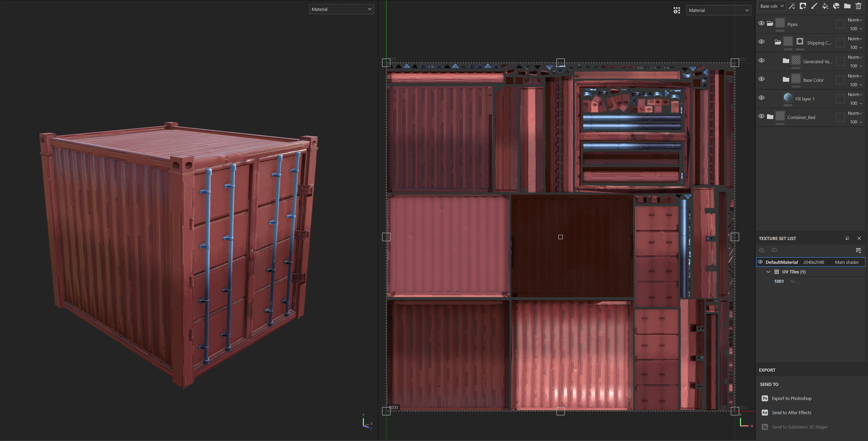The height and width of the screenshot is (441, 868).
Task: Click the add effect magic wand icon
Action: (792, 6)
